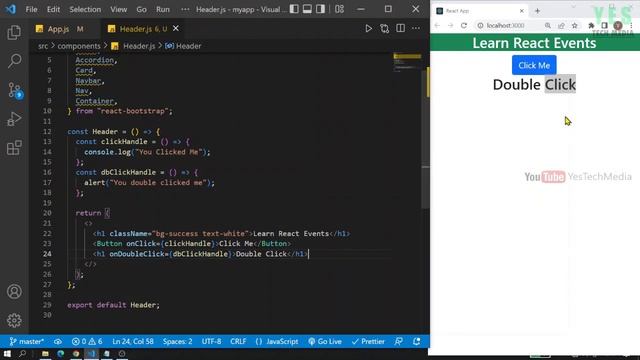
Task: Run the file with the play icon
Action: (368, 29)
